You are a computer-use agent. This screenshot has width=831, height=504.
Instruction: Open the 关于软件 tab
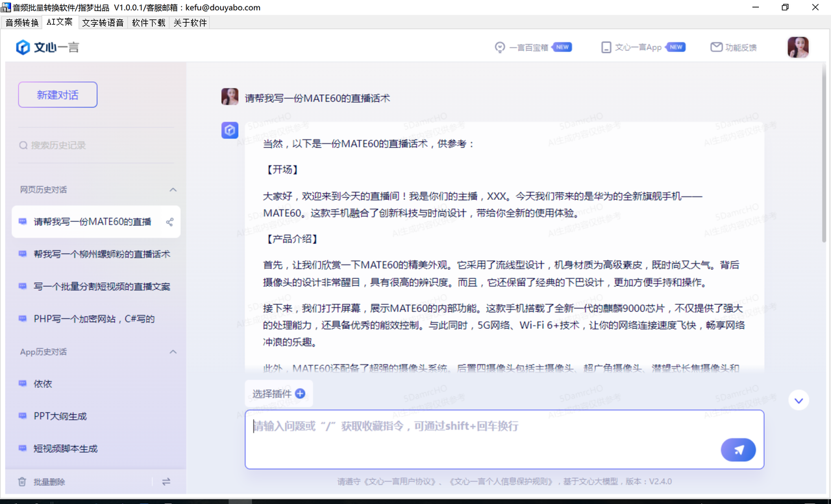tap(190, 23)
